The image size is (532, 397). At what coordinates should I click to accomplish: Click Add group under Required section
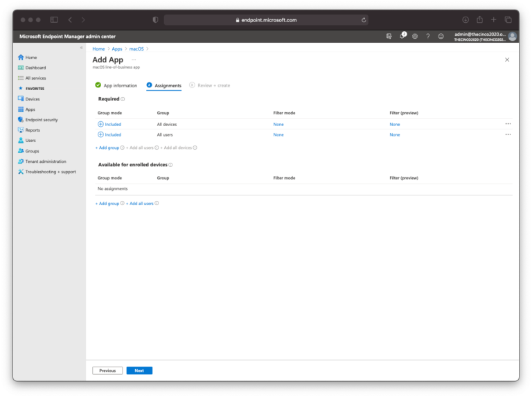[x=107, y=148]
